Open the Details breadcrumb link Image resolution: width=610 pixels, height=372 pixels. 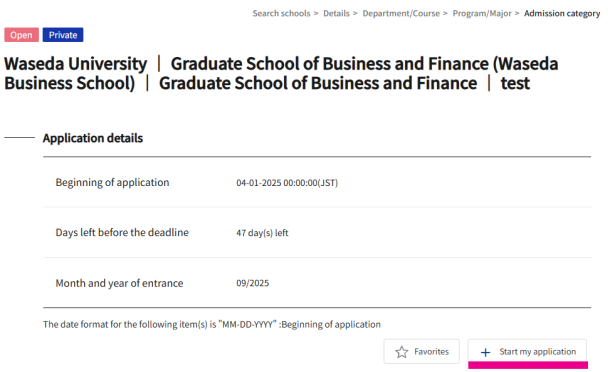(336, 13)
